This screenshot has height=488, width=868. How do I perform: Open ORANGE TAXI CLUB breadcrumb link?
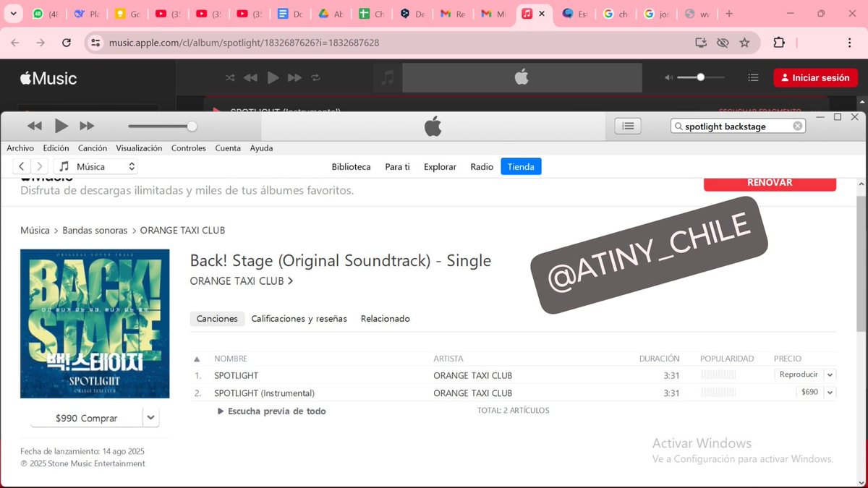182,231
